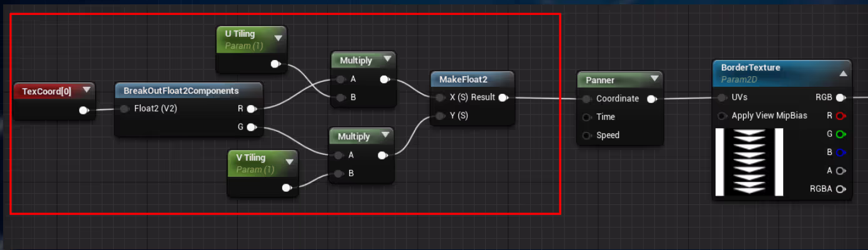
Task: Click input pin A on upper Multiply
Action: [x=340, y=79]
